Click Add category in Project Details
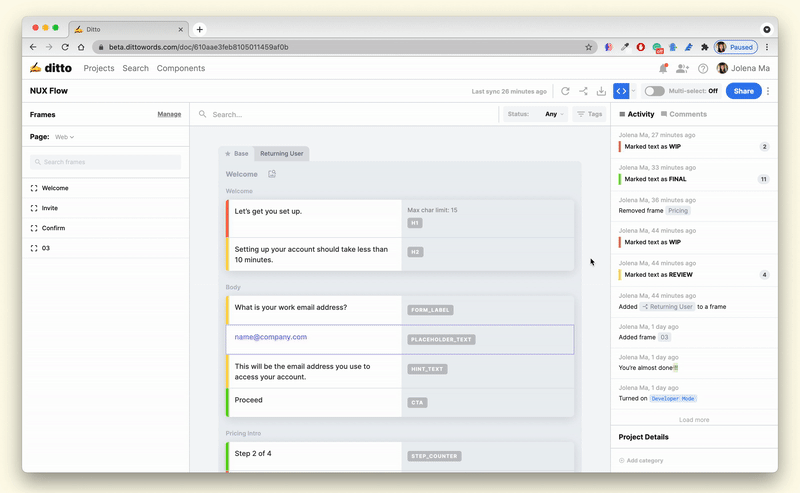This screenshot has height=493, width=800. [x=641, y=460]
